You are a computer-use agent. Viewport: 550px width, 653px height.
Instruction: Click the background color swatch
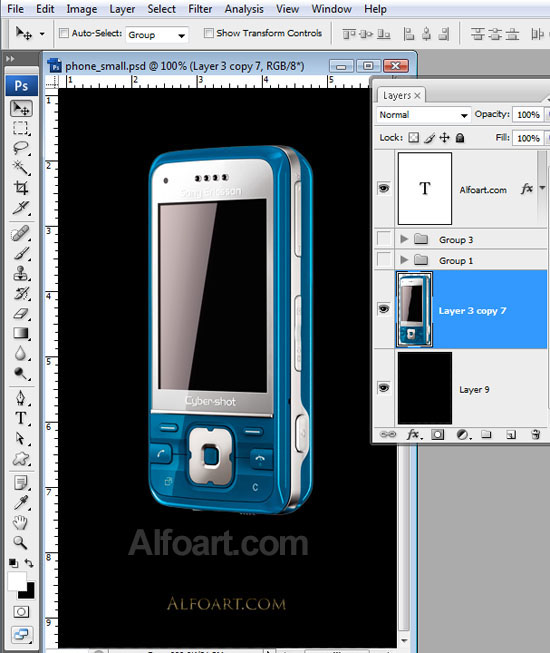tap(28, 592)
